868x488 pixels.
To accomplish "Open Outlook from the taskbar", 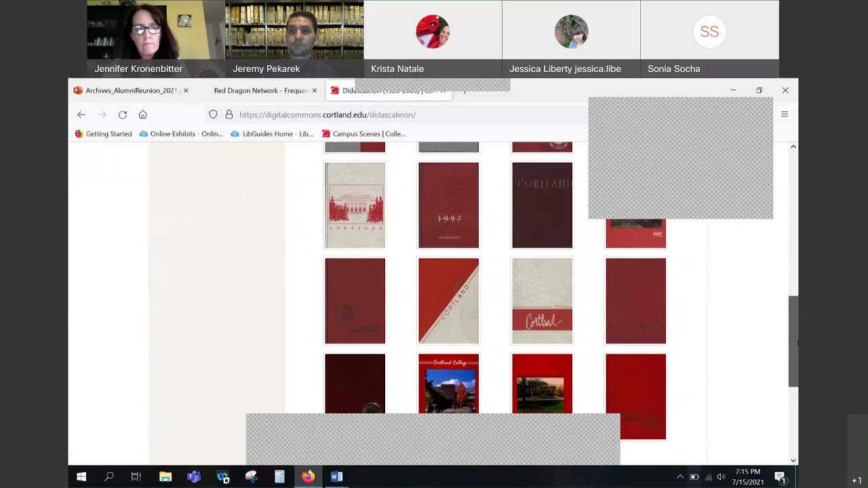I will 223,476.
